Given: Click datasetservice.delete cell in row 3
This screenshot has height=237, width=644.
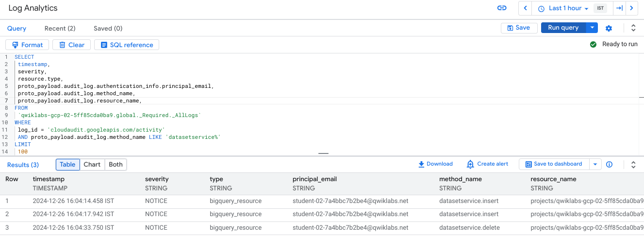Looking at the screenshot, I should [x=469, y=227].
